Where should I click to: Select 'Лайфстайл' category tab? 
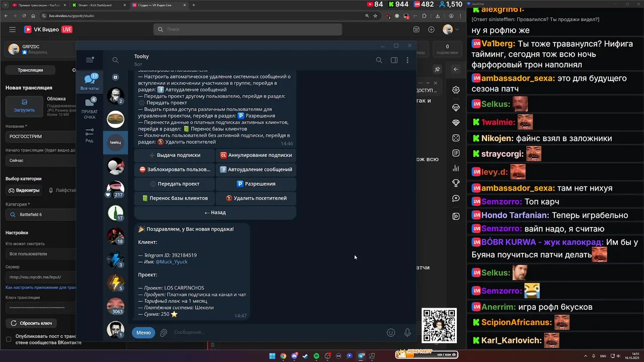[x=62, y=191]
